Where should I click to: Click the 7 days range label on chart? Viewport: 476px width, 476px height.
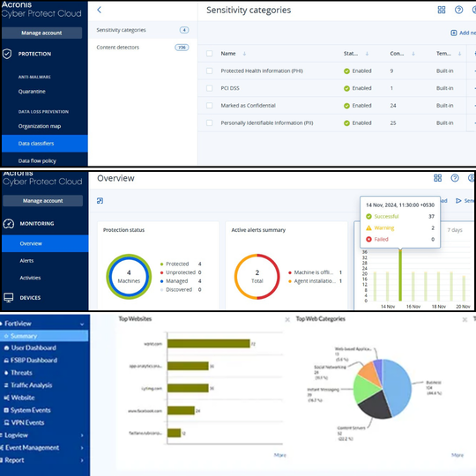pos(455,230)
